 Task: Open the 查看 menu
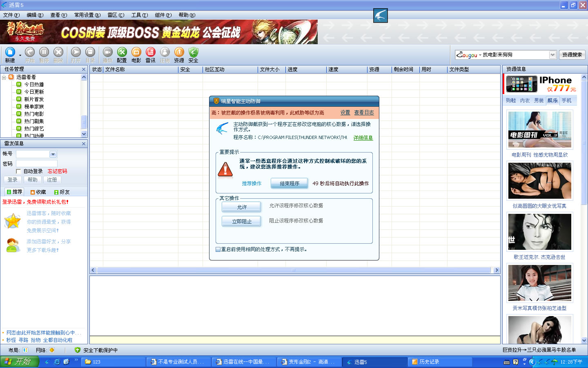pos(58,15)
